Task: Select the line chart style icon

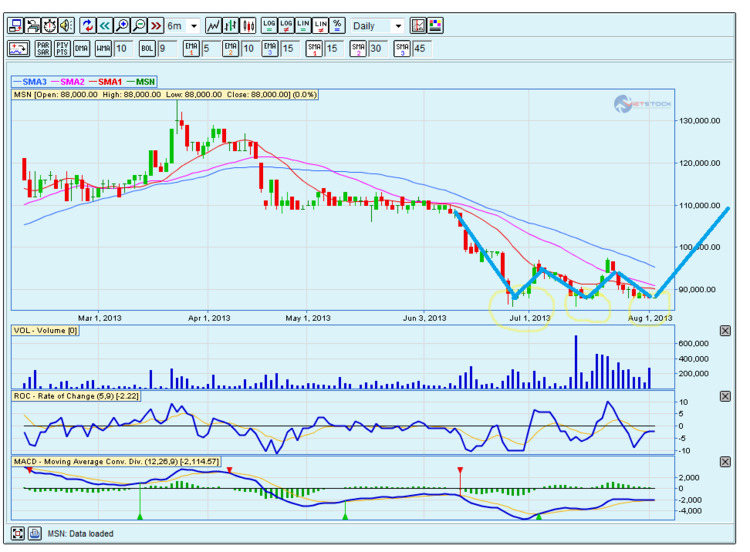Action: 213,25
